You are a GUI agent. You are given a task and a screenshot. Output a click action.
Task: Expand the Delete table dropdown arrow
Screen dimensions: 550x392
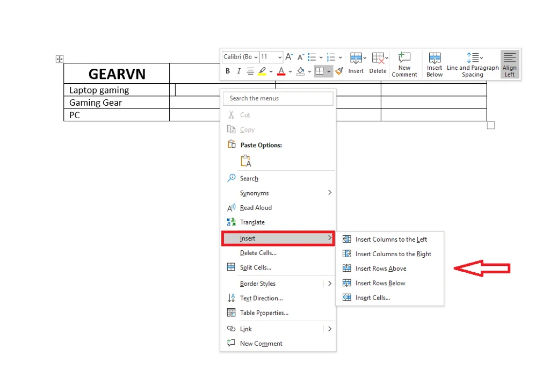click(x=387, y=58)
